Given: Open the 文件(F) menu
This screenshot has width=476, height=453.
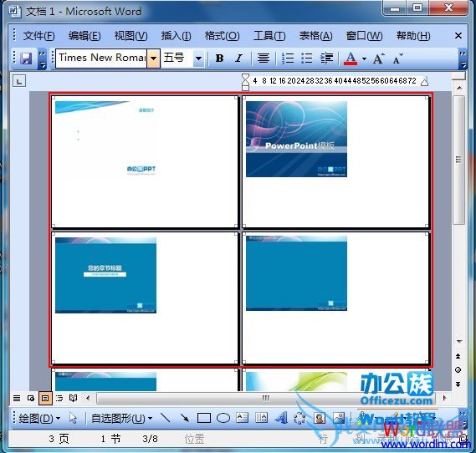Looking at the screenshot, I should click(x=38, y=36).
